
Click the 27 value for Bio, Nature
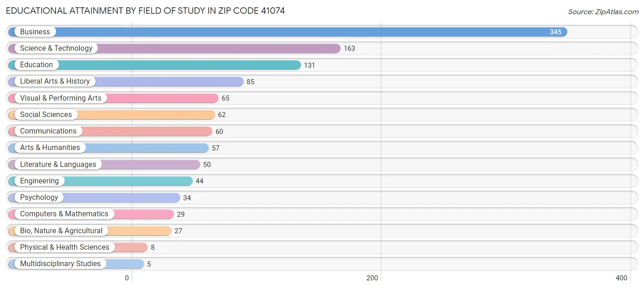pos(178,231)
